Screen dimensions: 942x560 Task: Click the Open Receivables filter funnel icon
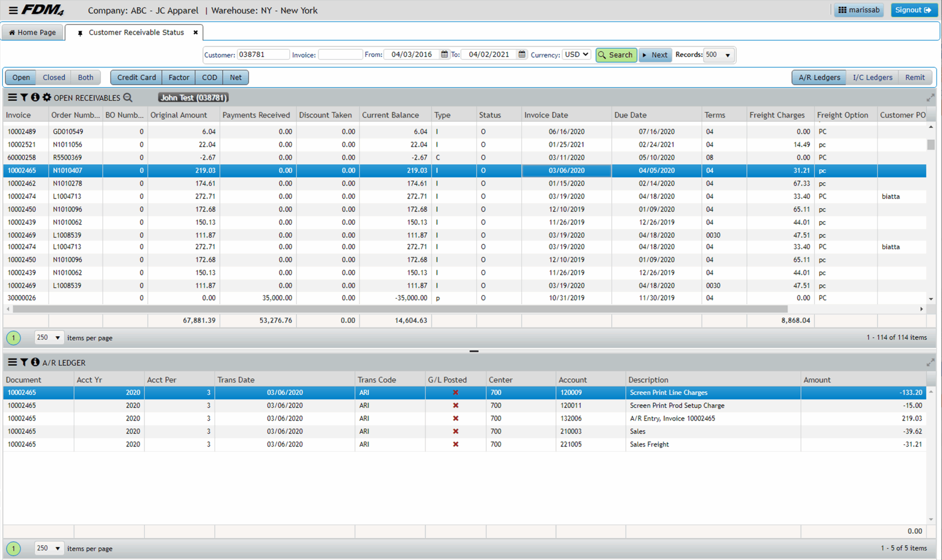click(24, 98)
